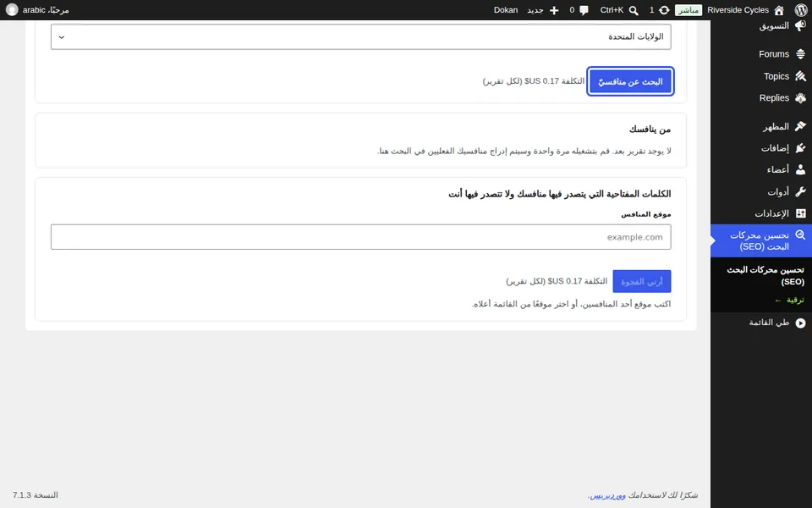
Task: Open the highlighted تحسين محركات البحث (SEO) menu
Action: coord(761,240)
